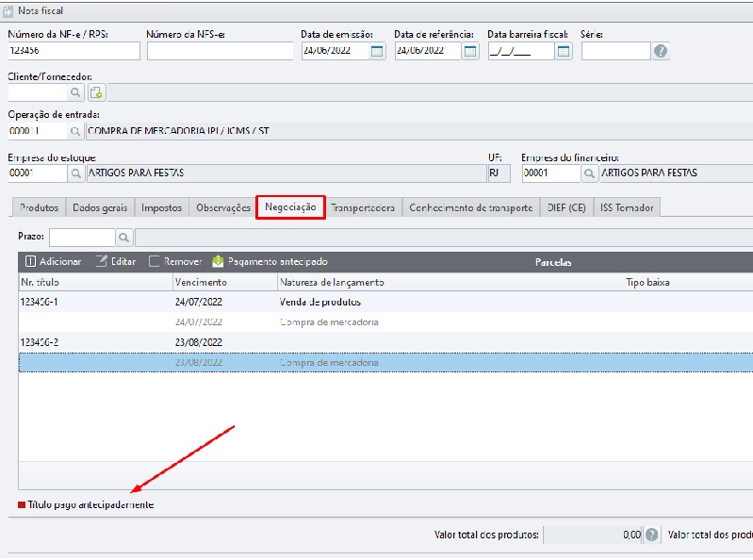The width and height of the screenshot is (753, 560).
Task: Select the Negociação tab
Action: (290, 207)
